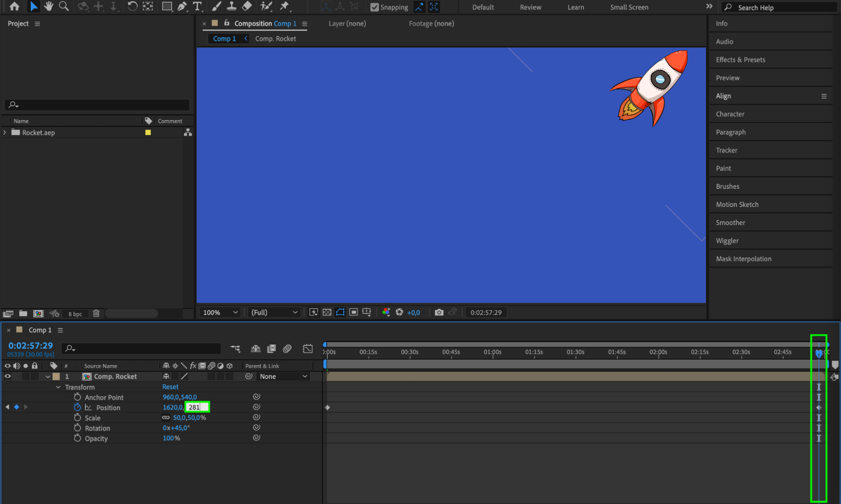
Task: Delete selected project item with trash icon
Action: tap(96, 313)
